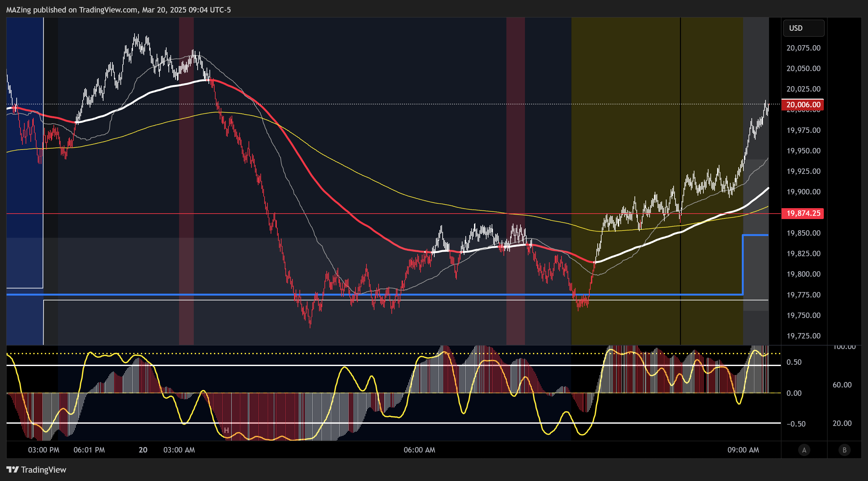The image size is (868, 481).
Task: Click the 03:00 PM time label
Action: tap(44, 450)
